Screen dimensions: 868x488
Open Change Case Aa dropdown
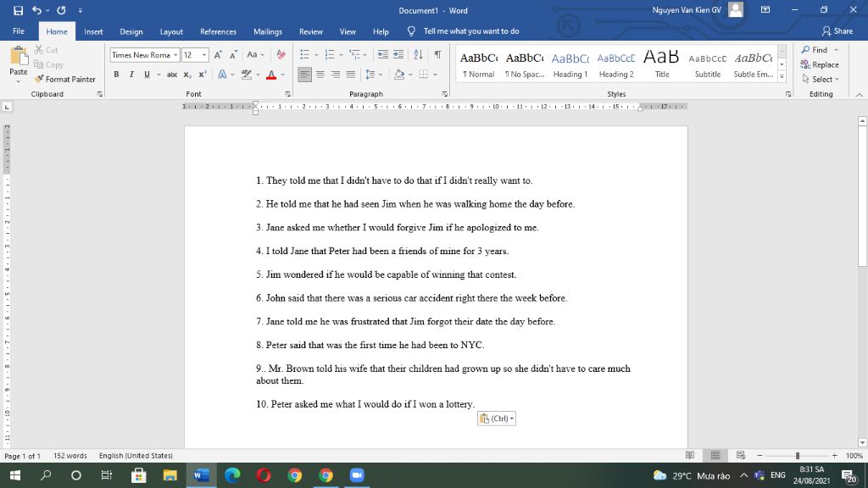[255, 55]
